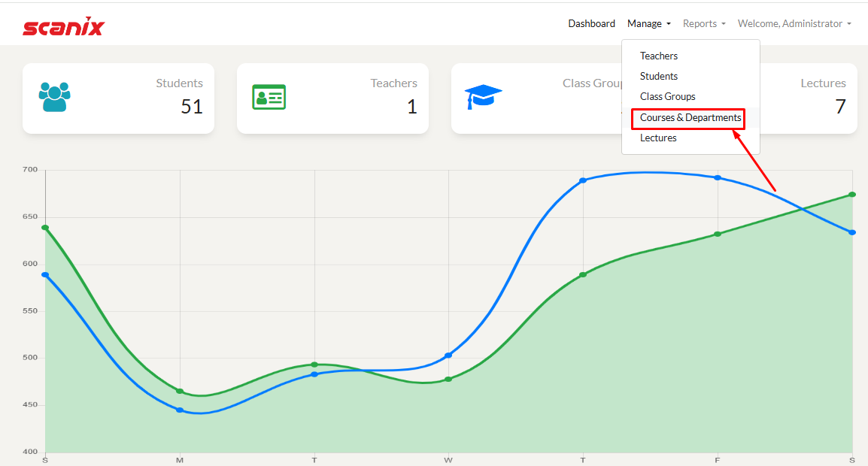Open the Dashboard link
The image size is (868, 466).
click(x=591, y=24)
